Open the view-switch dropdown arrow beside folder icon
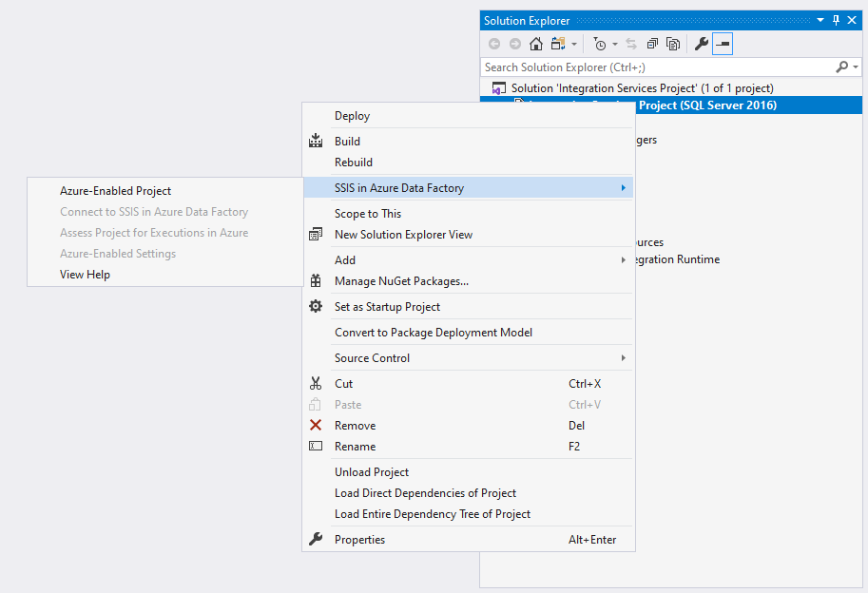The width and height of the screenshot is (868, 593). pos(574,45)
